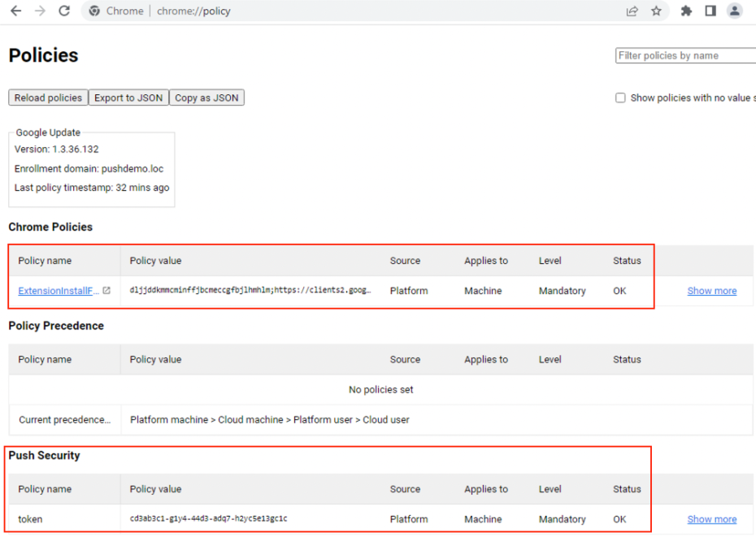Viewport: 756px width, 537px height.
Task: Go back using the browser back arrow
Action: pyautogui.click(x=16, y=11)
